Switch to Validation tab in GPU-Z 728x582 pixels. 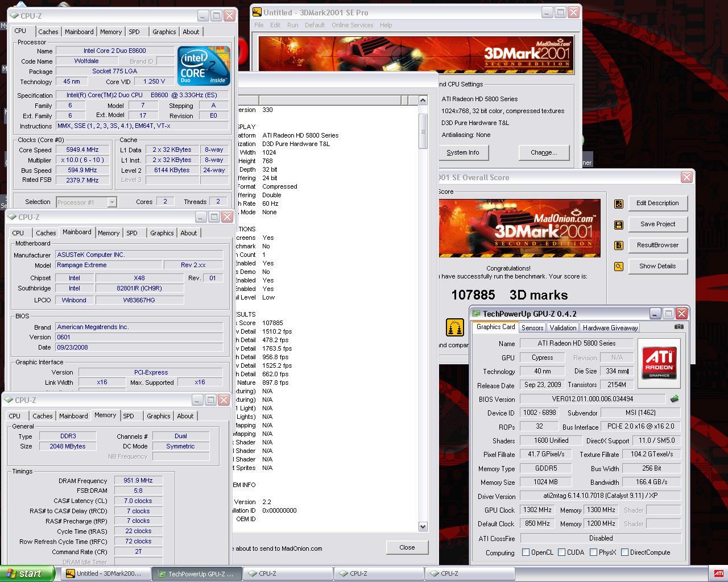tap(563, 328)
